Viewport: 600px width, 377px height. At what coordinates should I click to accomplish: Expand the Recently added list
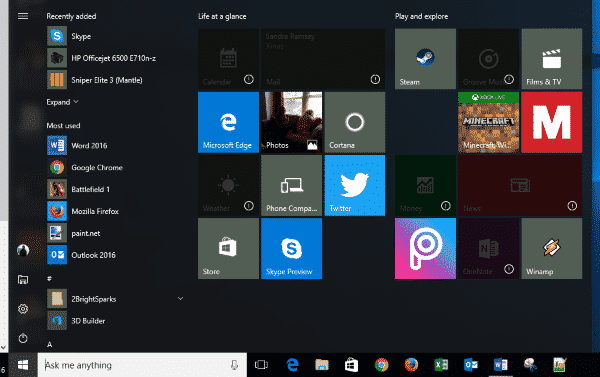pyautogui.click(x=62, y=102)
